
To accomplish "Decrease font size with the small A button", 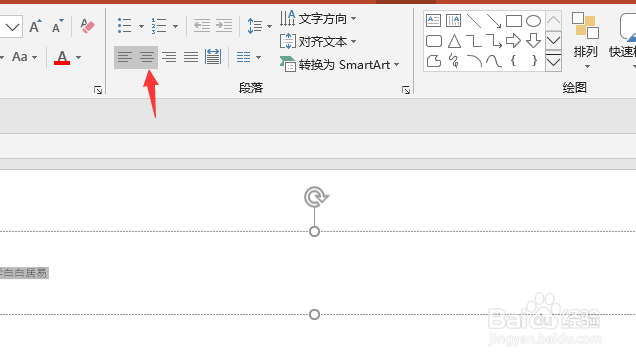I will pyautogui.click(x=58, y=26).
